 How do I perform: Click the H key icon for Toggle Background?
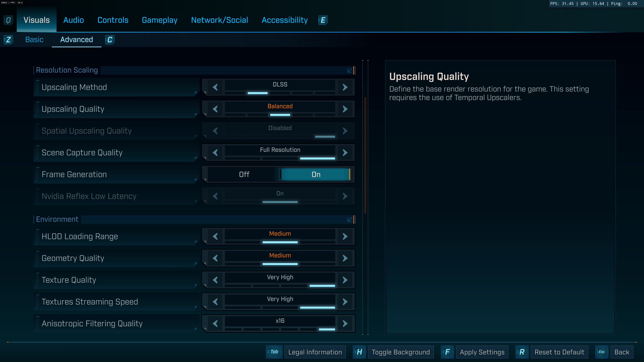(x=359, y=352)
